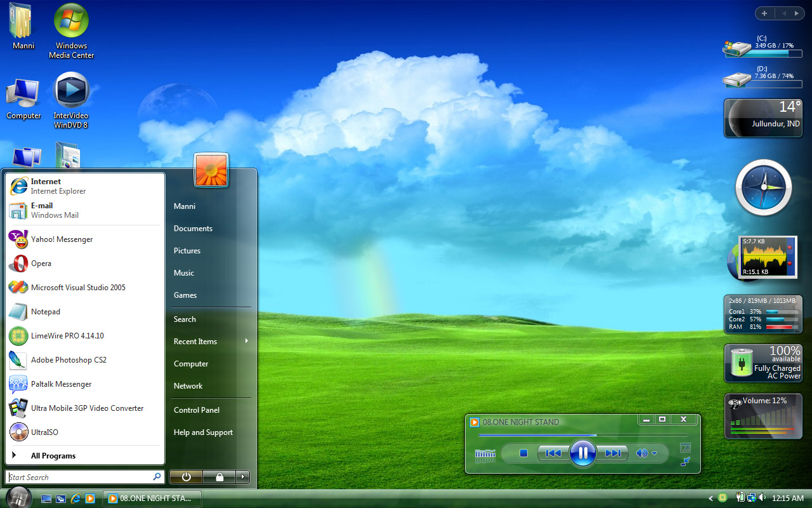This screenshot has width=812, height=508.
Task: Open Ultra Mobile 3GP Video Converter
Action: [85, 408]
